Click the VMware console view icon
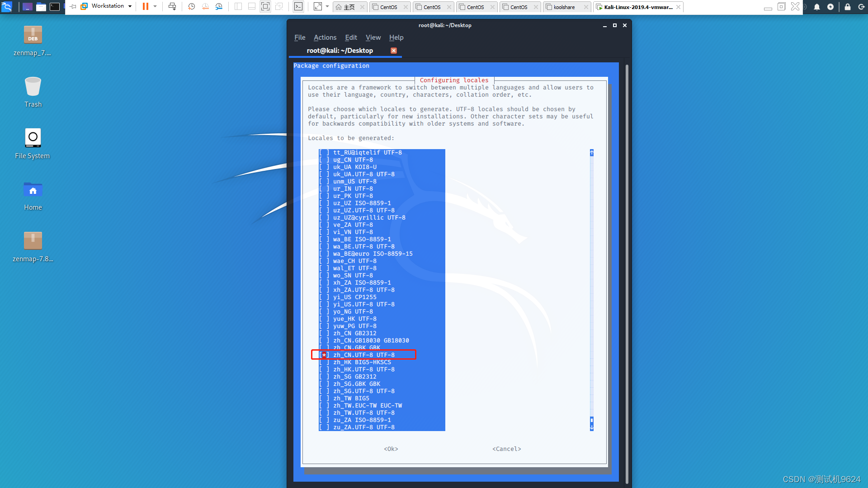The height and width of the screenshot is (488, 868). click(x=298, y=6)
